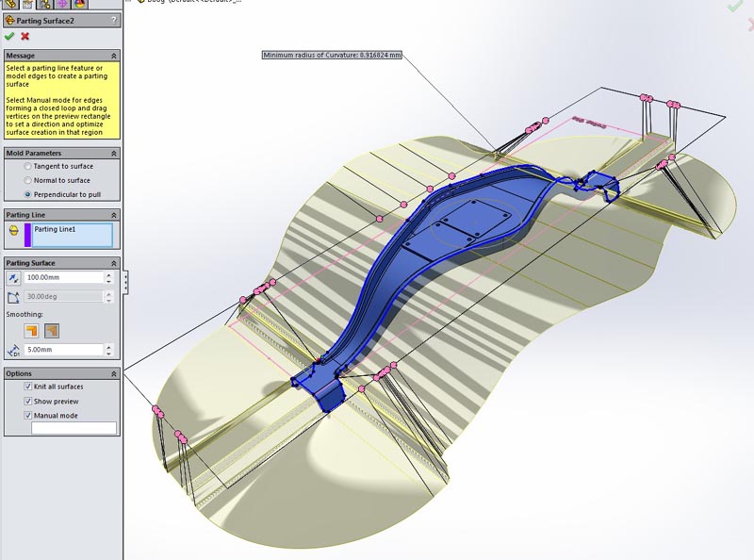Switch to the PropertyManager tab

click(28, 5)
